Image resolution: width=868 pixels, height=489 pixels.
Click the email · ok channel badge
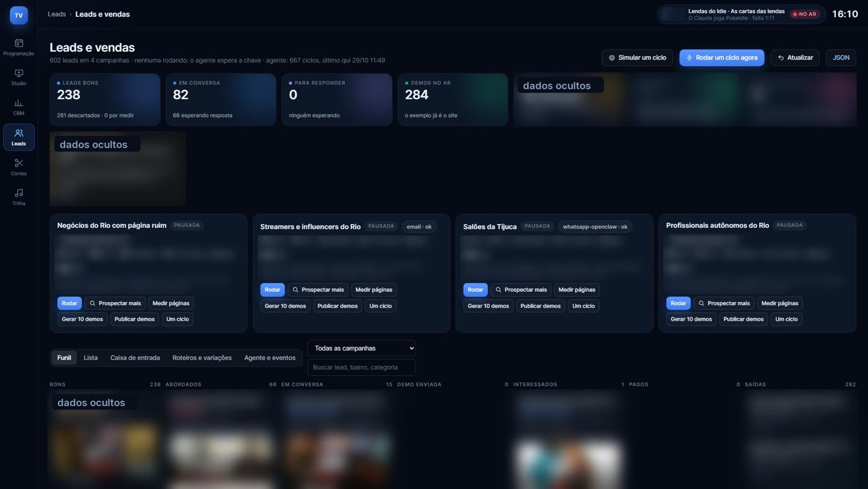click(419, 227)
